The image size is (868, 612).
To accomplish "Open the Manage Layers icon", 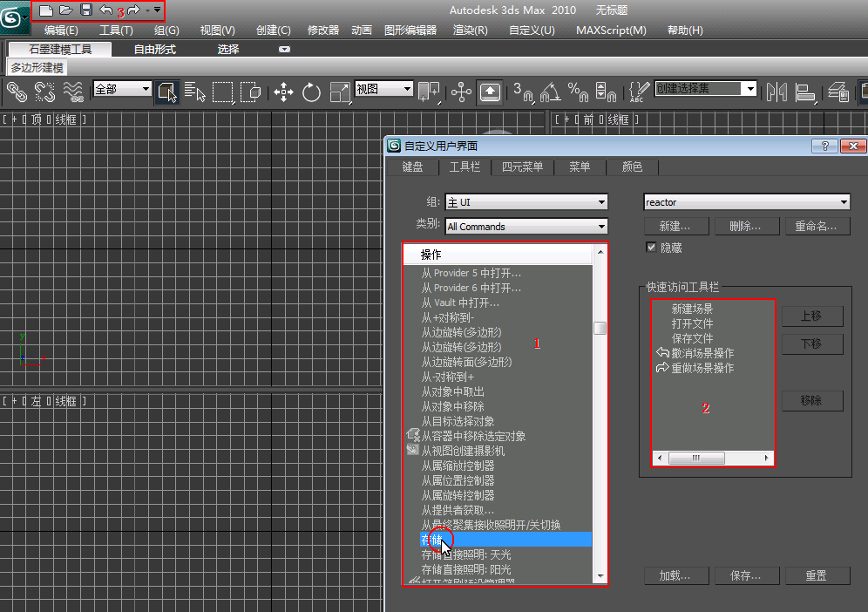I will click(x=838, y=92).
